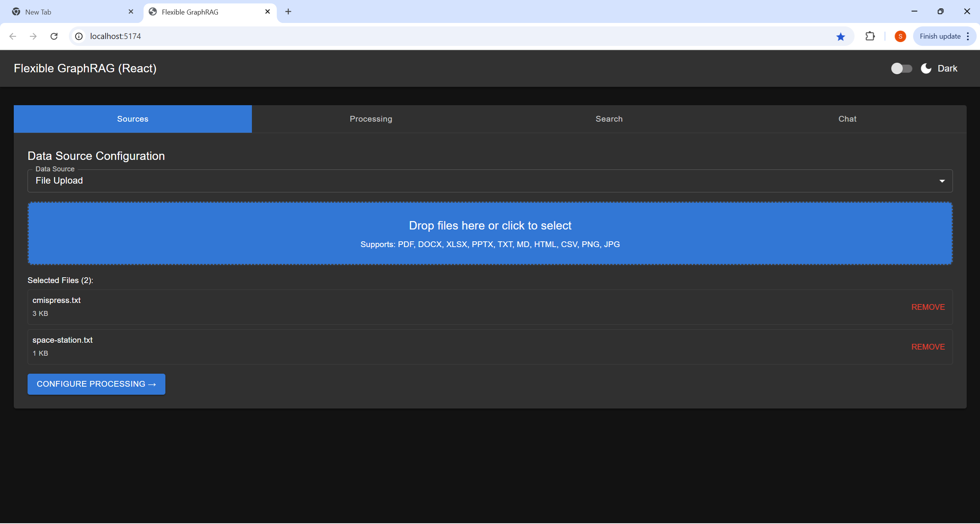The height and width of the screenshot is (524, 980).
Task: Bookmark star icon in address bar
Action: coord(840,36)
